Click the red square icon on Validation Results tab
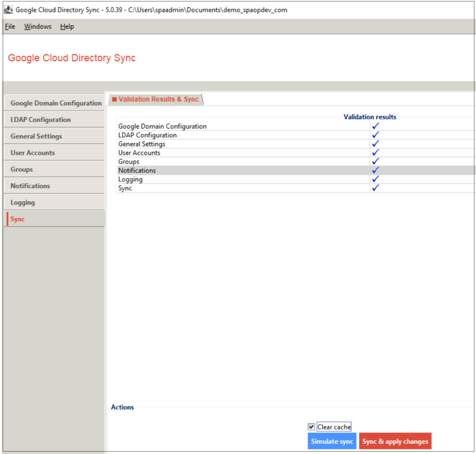The width and height of the screenshot is (476, 454). tap(114, 99)
